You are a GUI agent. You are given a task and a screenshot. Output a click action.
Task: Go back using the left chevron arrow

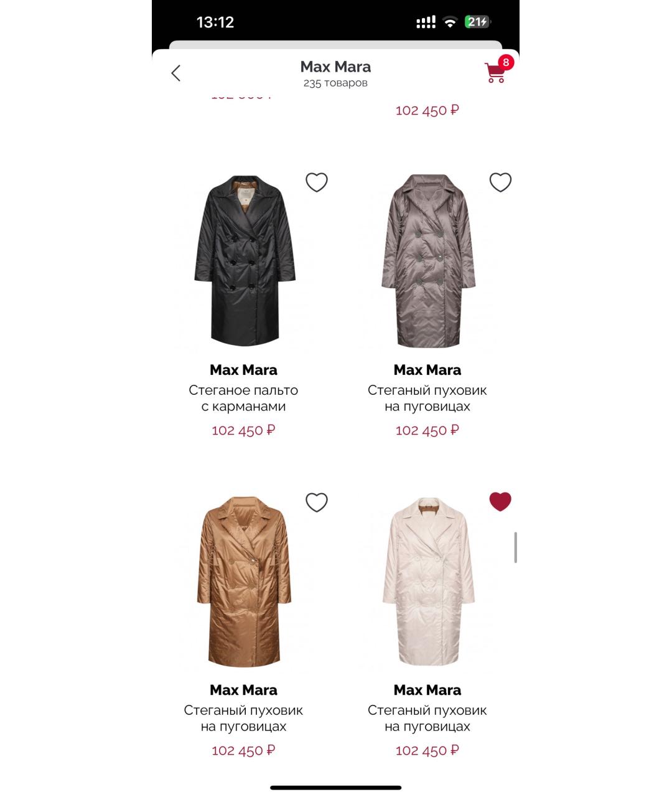click(x=176, y=73)
